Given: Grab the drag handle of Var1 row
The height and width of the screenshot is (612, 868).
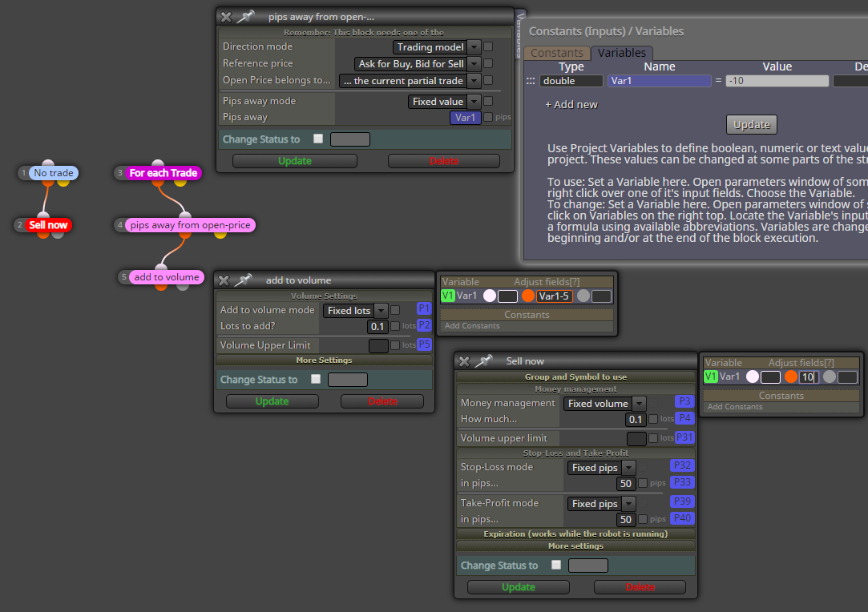Looking at the screenshot, I should pos(531,81).
